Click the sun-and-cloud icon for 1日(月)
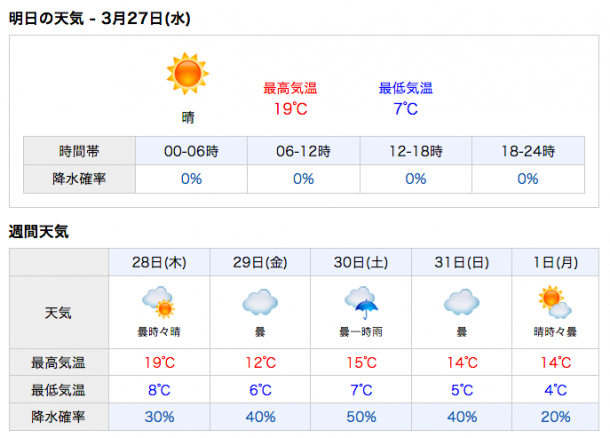 click(x=555, y=302)
